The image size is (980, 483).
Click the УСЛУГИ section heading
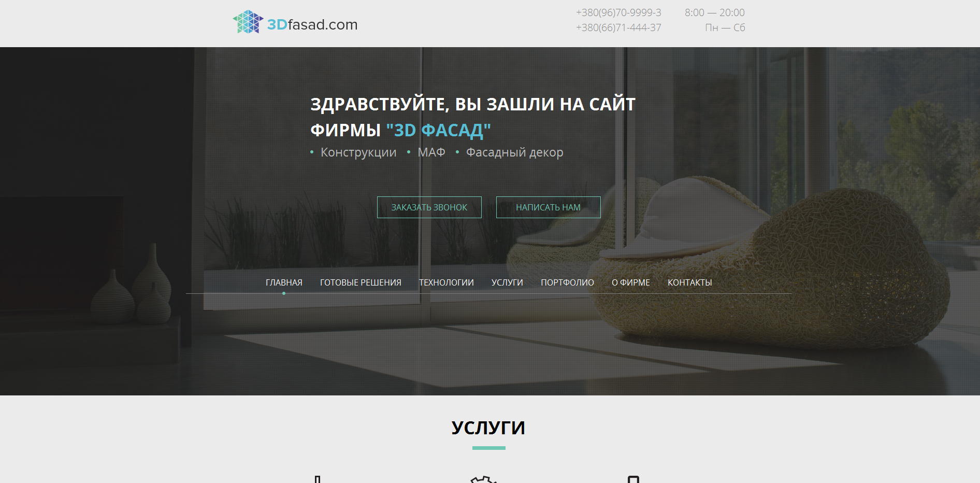pos(488,427)
